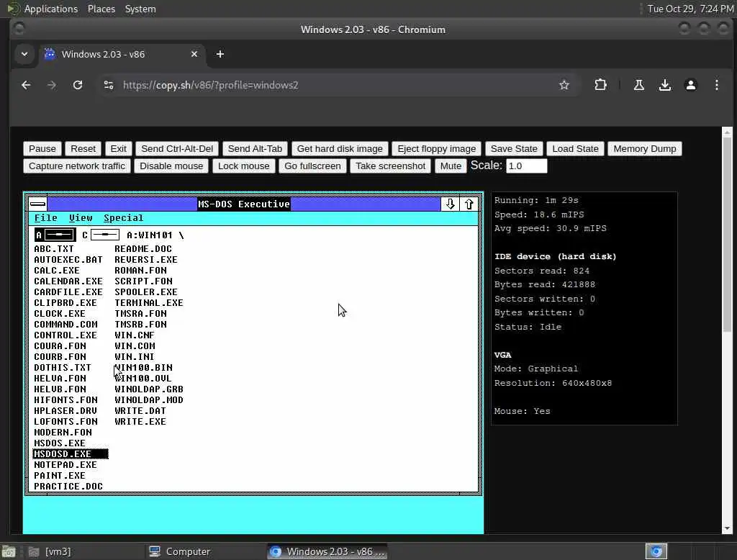
Task: Capture network traffic
Action: click(x=77, y=166)
